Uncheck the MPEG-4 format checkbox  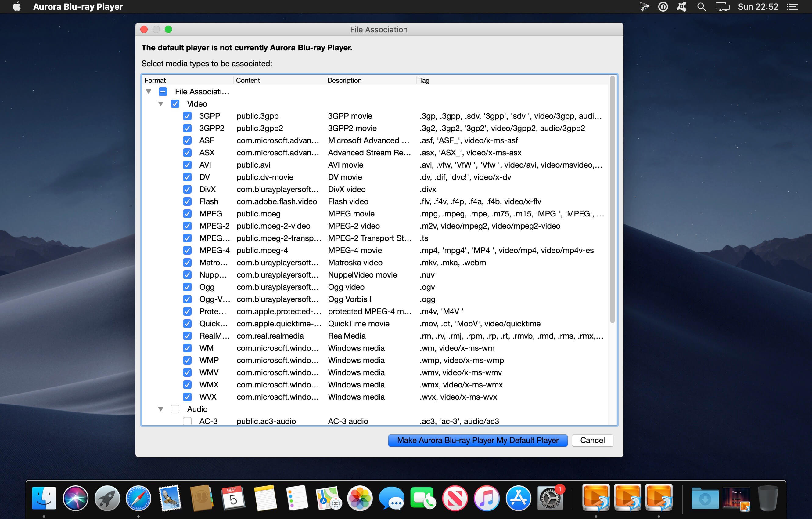(187, 250)
